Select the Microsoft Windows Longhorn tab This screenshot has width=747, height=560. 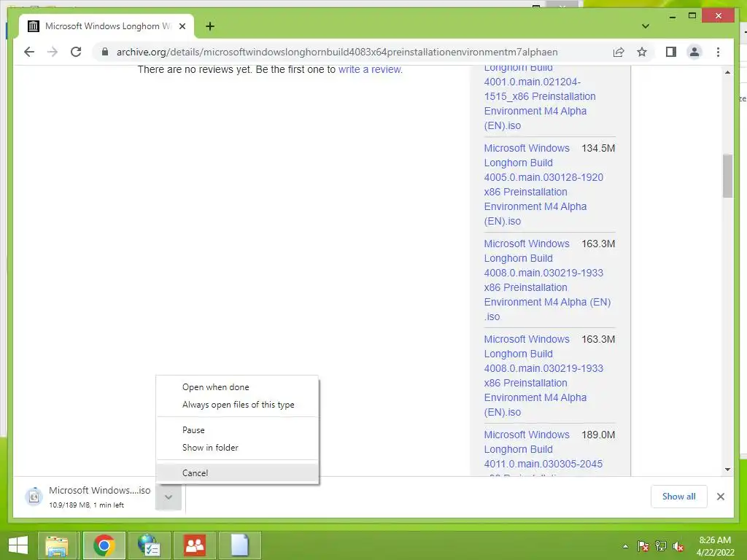pos(107,26)
